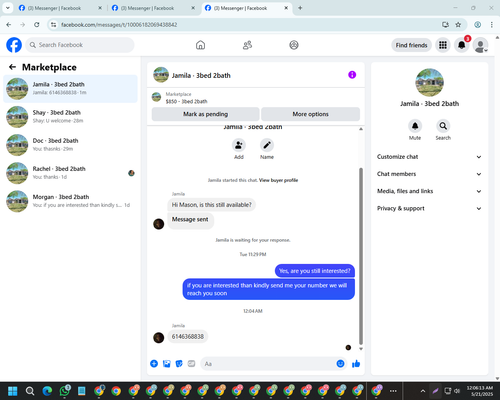This screenshot has height=400, width=500.
Task: Click the browser address bar URL
Action: tap(119, 25)
